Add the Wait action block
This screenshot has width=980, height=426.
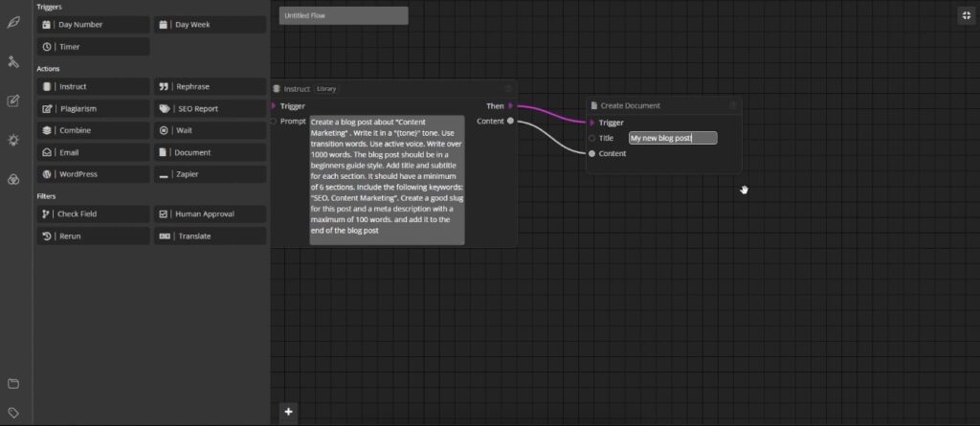pos(210,130)
